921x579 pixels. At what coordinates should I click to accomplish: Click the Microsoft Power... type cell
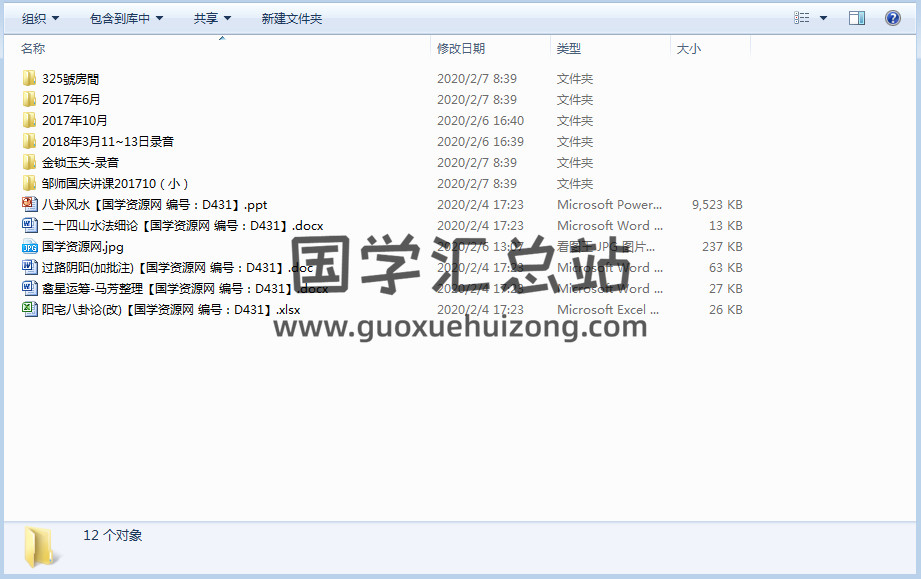(610, 205)
